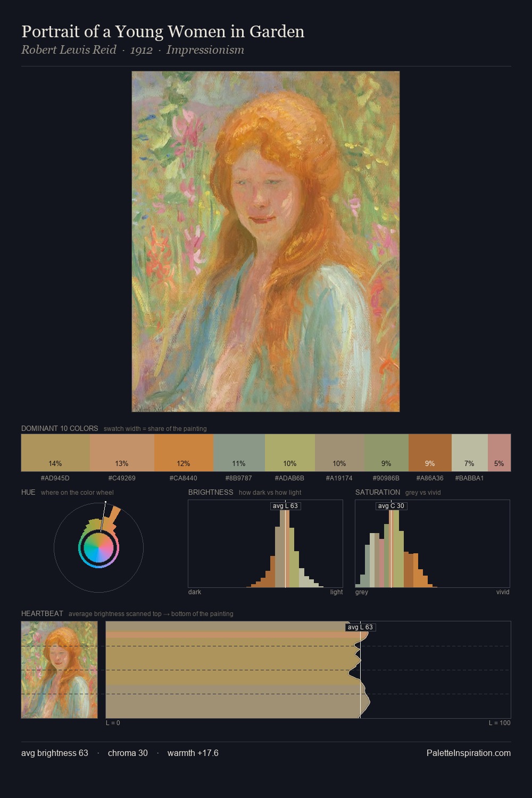Click the hex code text #A86A36
Screen dimensions: 532x798
pyautogui.click(x=430, y=478)
